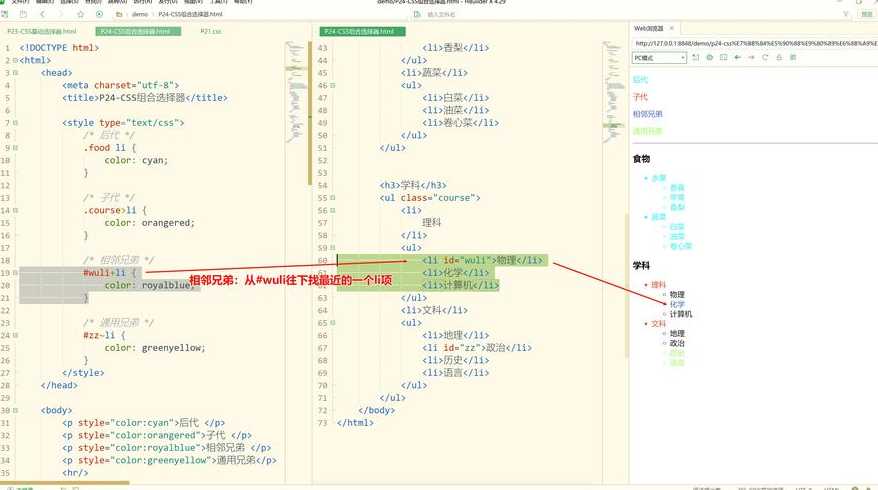
Task: Click the browser lock icon
Action: click(779, 58)
